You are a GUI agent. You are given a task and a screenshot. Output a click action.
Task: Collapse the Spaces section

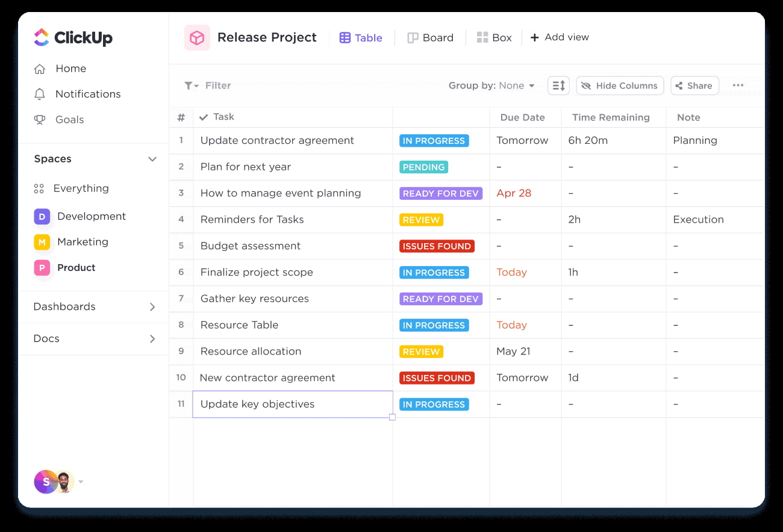point(152,159)
